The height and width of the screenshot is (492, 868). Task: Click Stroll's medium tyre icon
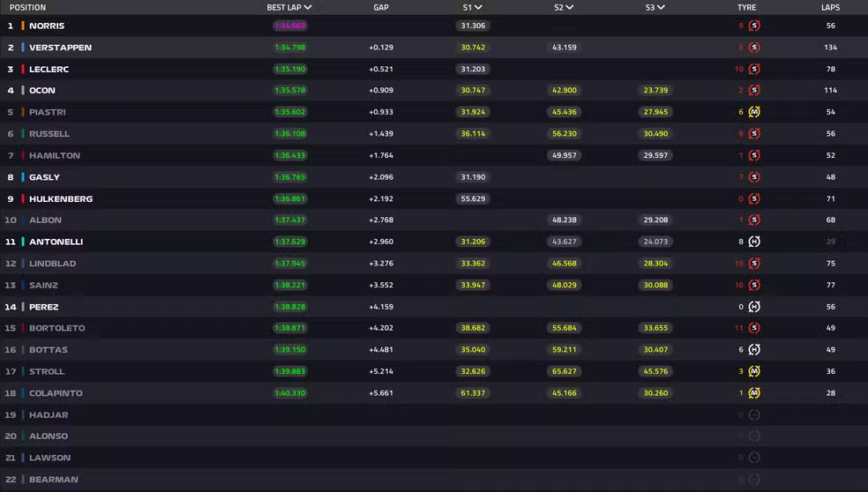pos(753,371)
